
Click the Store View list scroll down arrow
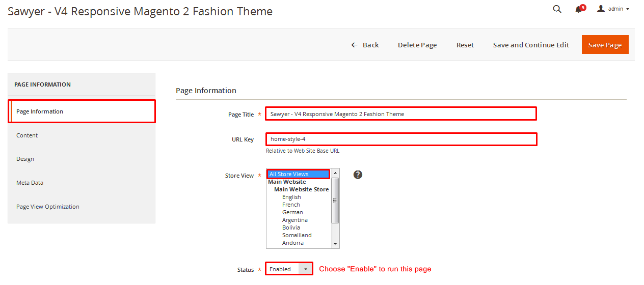[335, 244]
